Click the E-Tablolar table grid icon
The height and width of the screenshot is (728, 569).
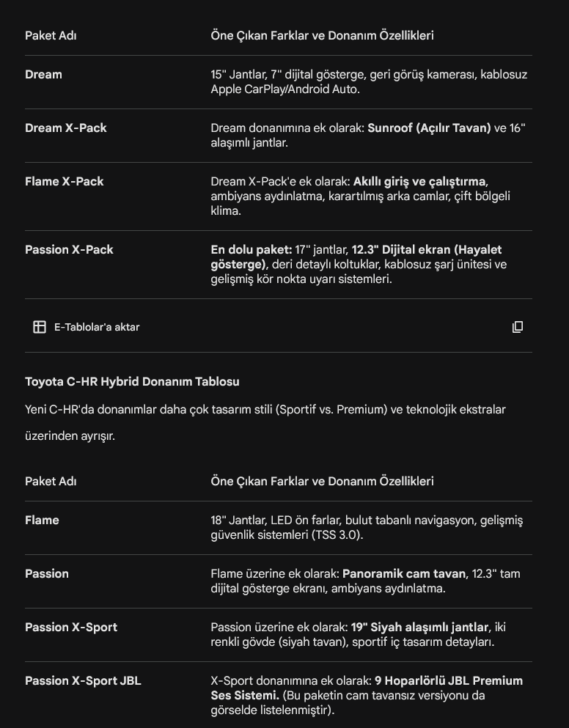pos(40,327)
